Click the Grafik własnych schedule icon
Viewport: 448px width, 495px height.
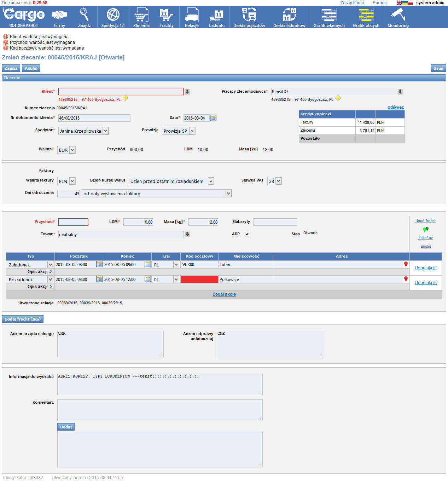click(329, 15)
